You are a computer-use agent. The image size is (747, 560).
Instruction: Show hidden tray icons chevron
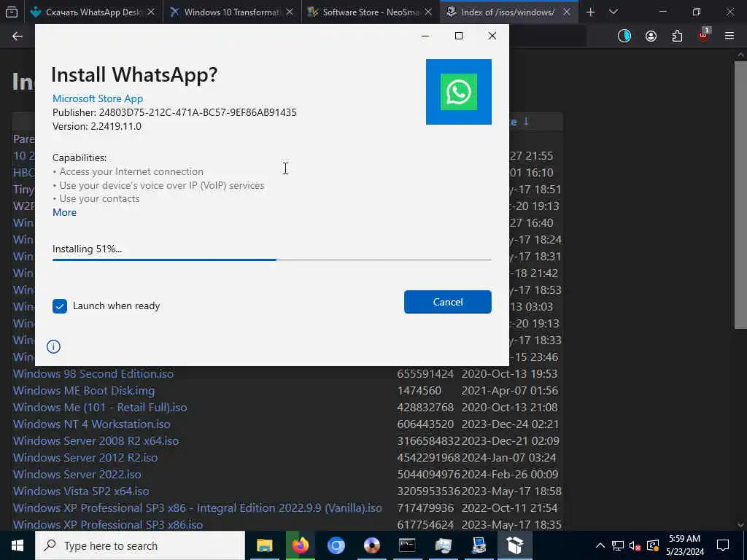(600, 545)
